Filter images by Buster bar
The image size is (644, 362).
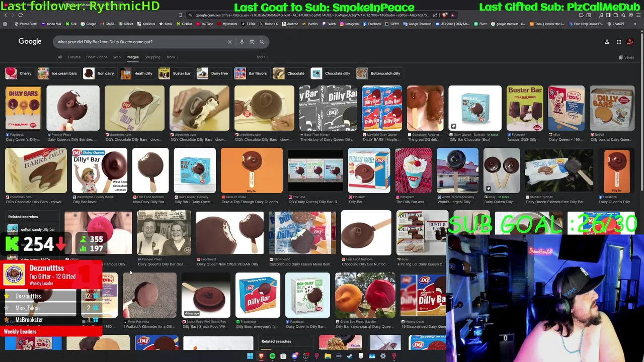(x=176, y=73)
